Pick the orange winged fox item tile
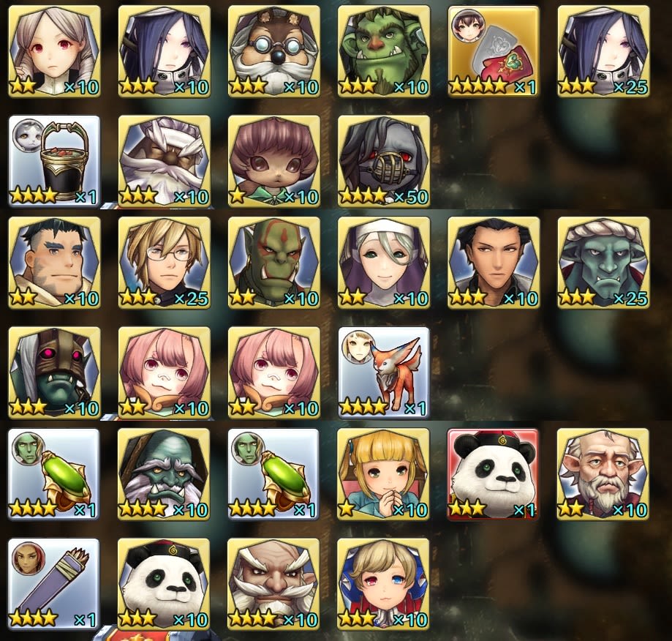 click(384, 372)
